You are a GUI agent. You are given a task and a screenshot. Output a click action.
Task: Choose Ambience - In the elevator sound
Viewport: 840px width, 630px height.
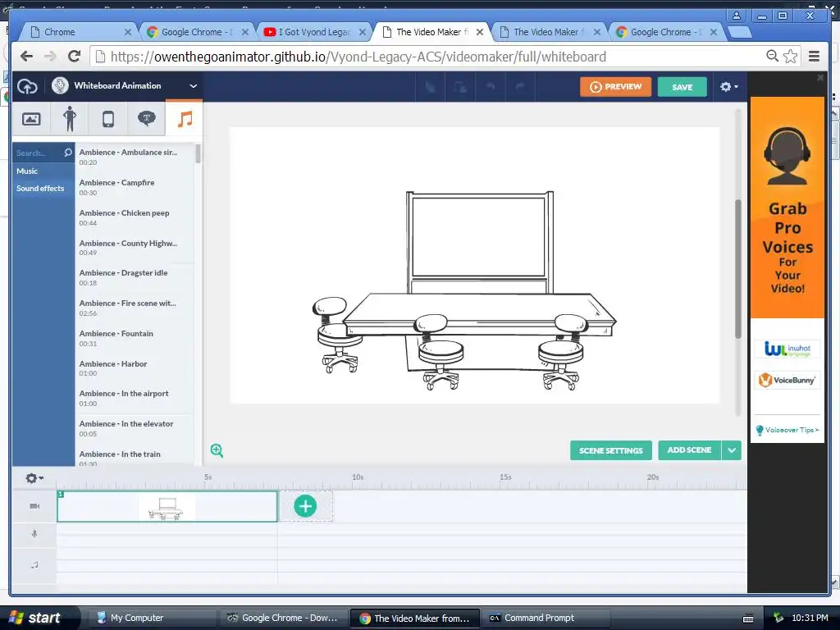[134, 428]
